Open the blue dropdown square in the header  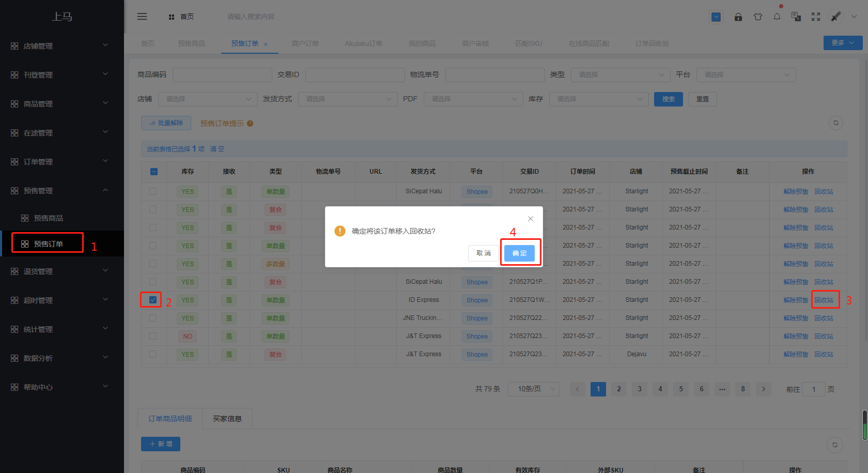coord(716,17)
